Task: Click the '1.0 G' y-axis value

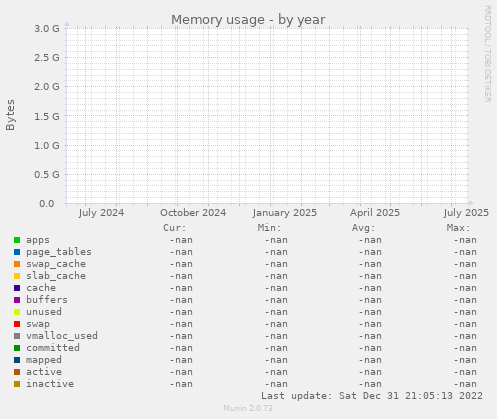Action: (x=47, y=145)
